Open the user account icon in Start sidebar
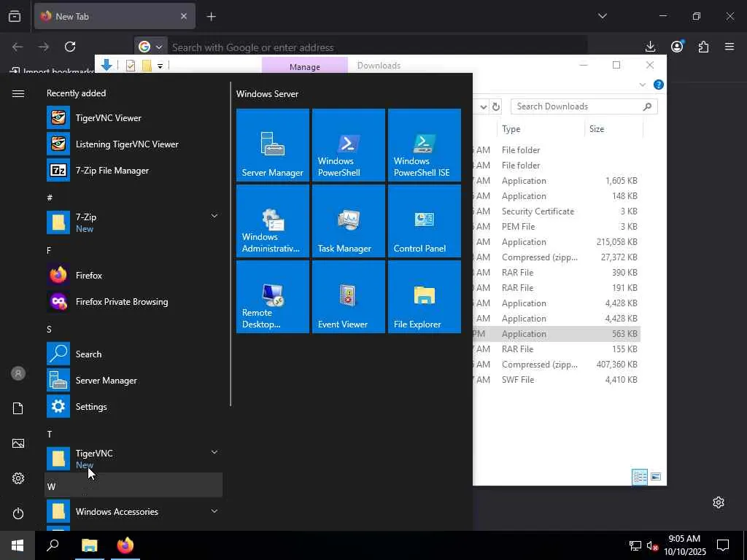This screenshot has width=747, height=560. 18,373
